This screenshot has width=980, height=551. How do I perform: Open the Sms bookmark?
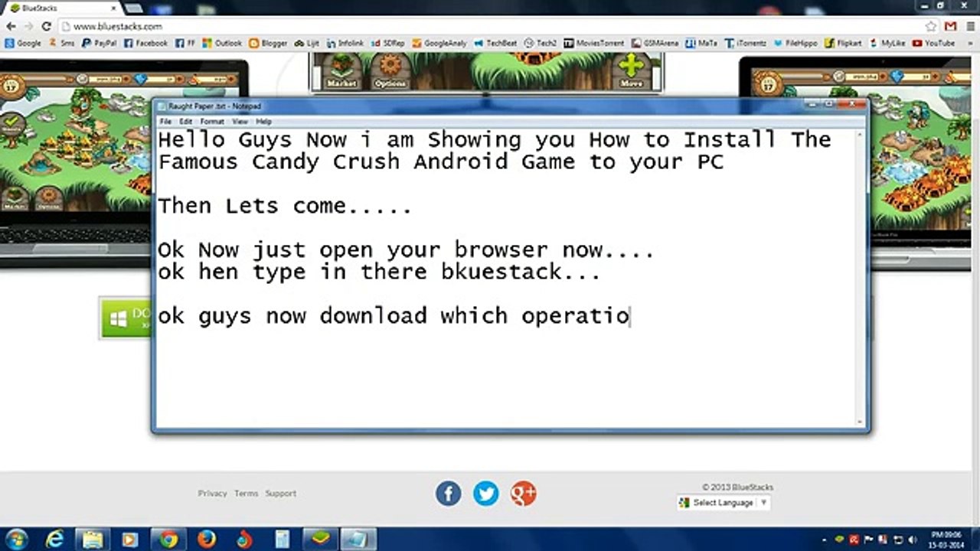coord(61,44)
